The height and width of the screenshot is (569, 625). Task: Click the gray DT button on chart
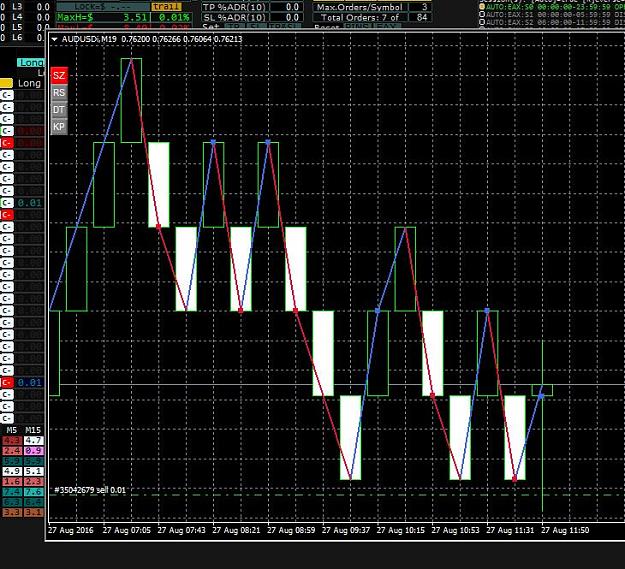pos(59,110)
